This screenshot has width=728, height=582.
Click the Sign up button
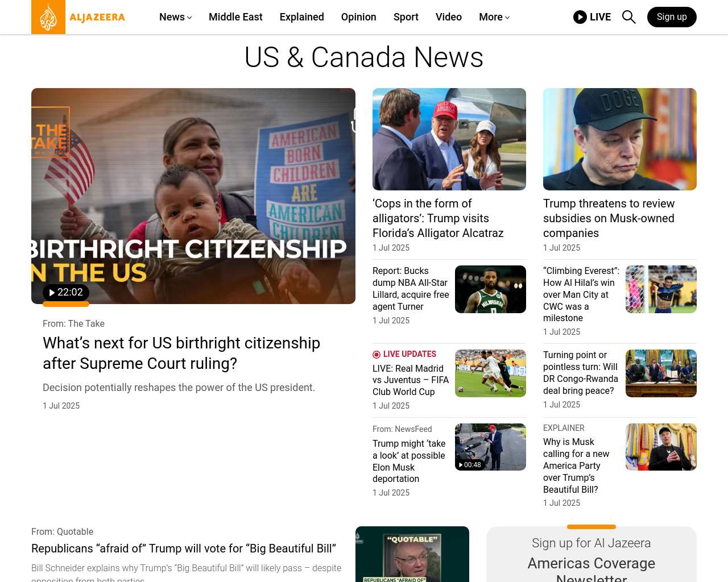[672, 17]
